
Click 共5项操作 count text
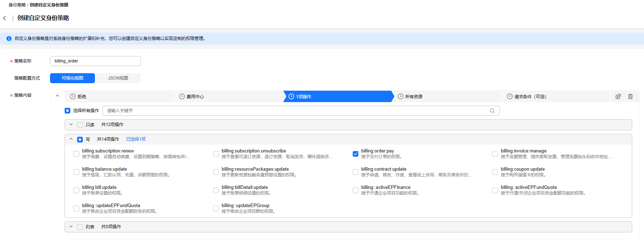click(111, 227)
